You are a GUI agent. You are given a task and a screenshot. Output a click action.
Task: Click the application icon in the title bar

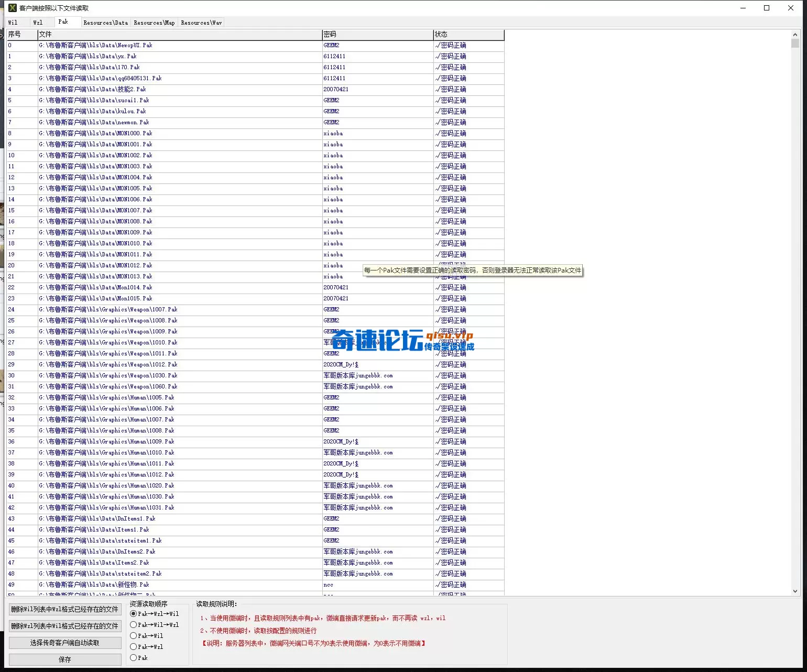coord(12,8)
